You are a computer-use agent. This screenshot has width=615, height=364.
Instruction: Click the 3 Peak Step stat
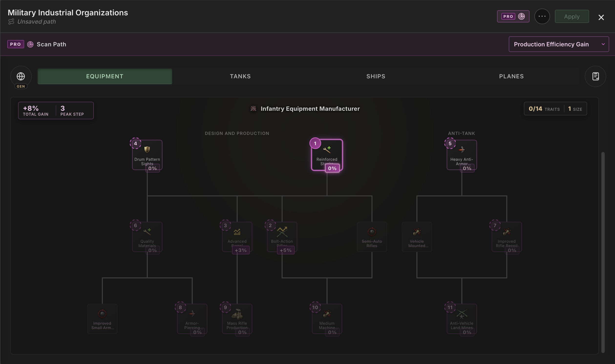pos(72,111)
